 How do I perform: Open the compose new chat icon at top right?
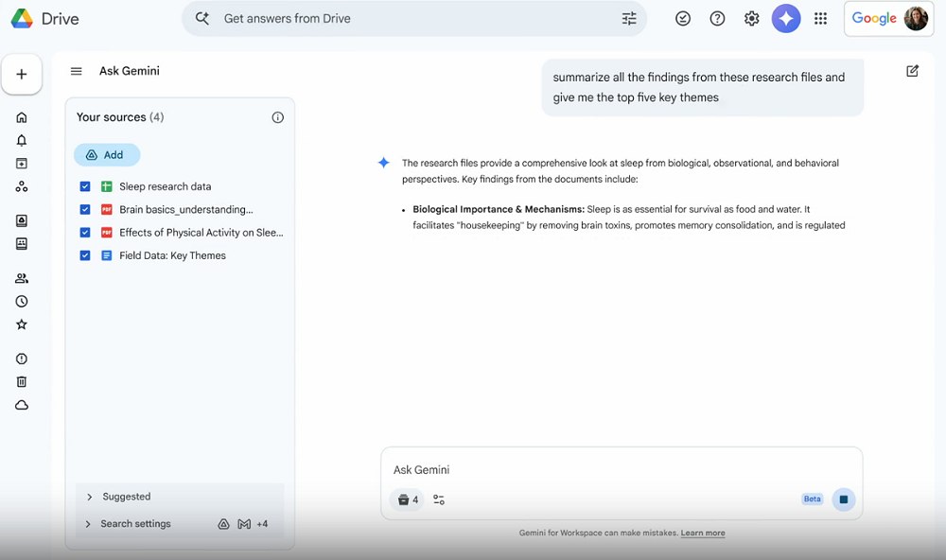pos(911,71)
